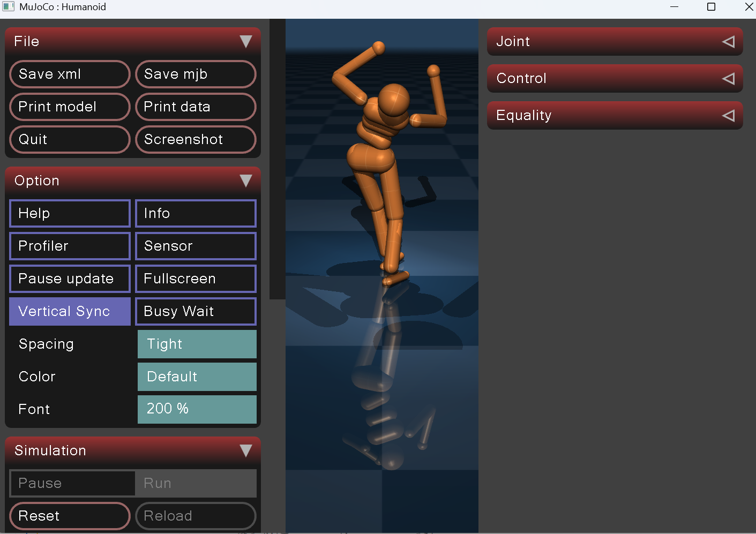Click the Save mjb button
The width and height of the screenshot is (756, 534).
click(196, 74)
